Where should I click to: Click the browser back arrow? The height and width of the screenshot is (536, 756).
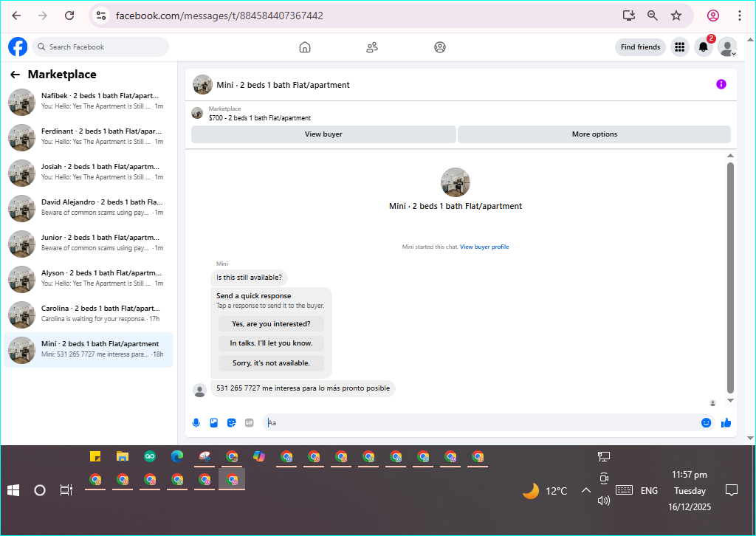(x=16, y=16)
